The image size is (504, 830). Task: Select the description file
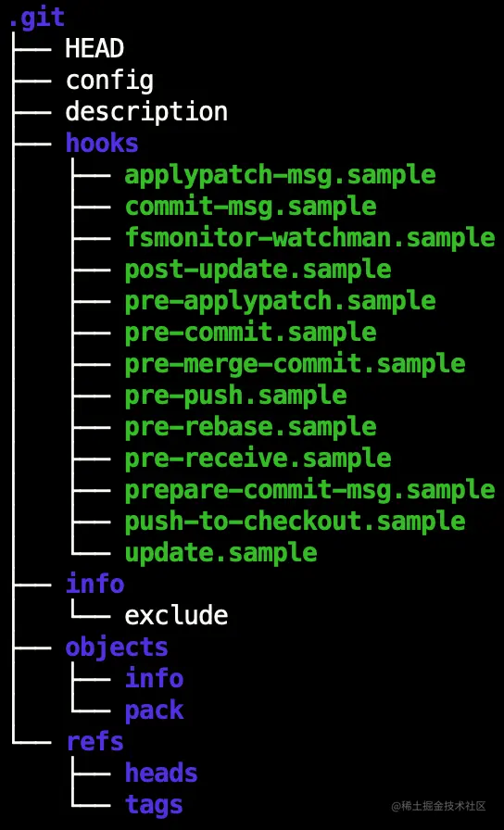coord(146,112)
